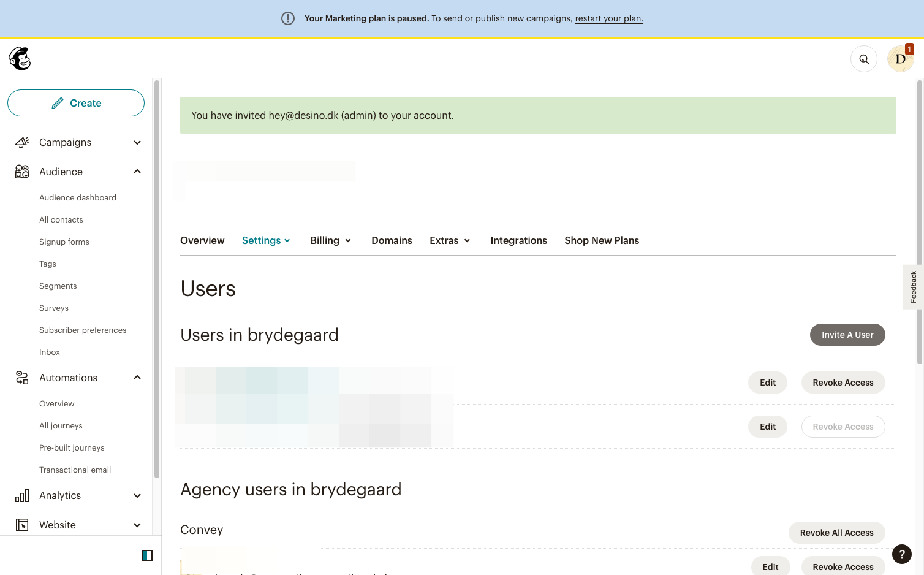Screen dimensions: 924x575
Task: Open the Billing dropdown tab
Action: point(331,241)
